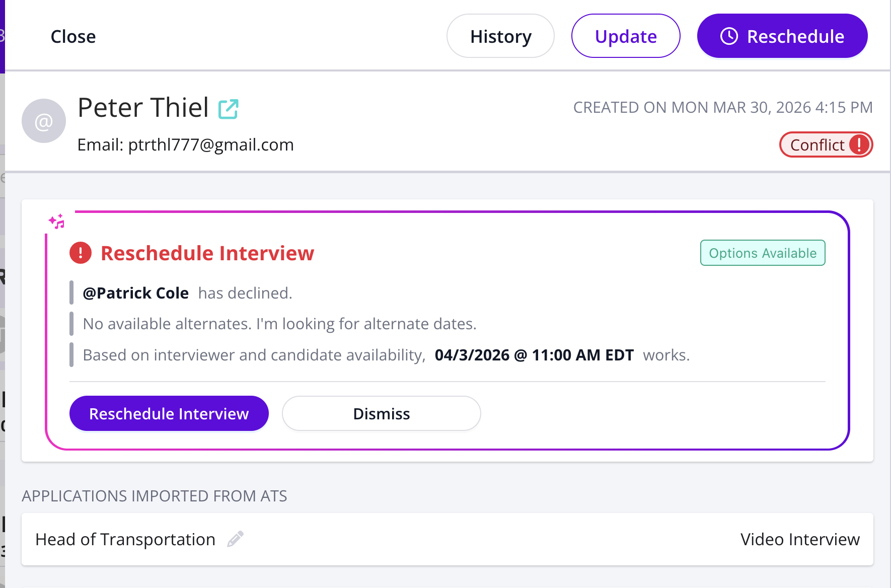
Task: Click the @Patrick Cole mention
Action: click(x=135, y=293)
